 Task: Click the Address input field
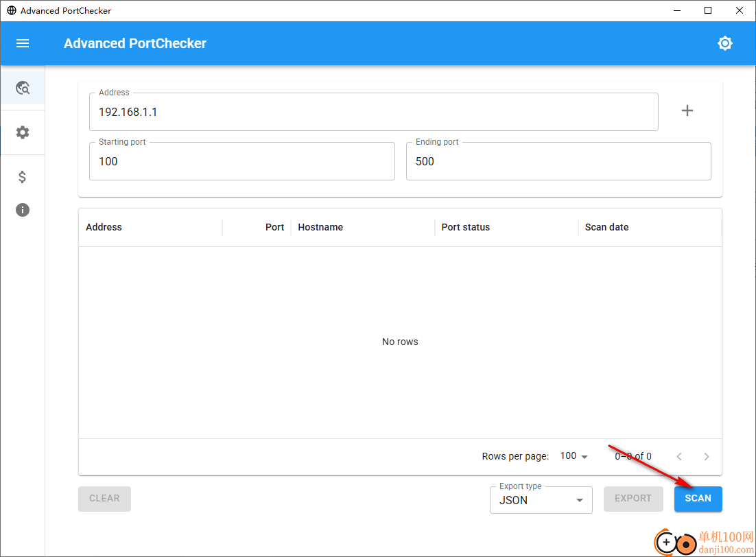point(374,112)
